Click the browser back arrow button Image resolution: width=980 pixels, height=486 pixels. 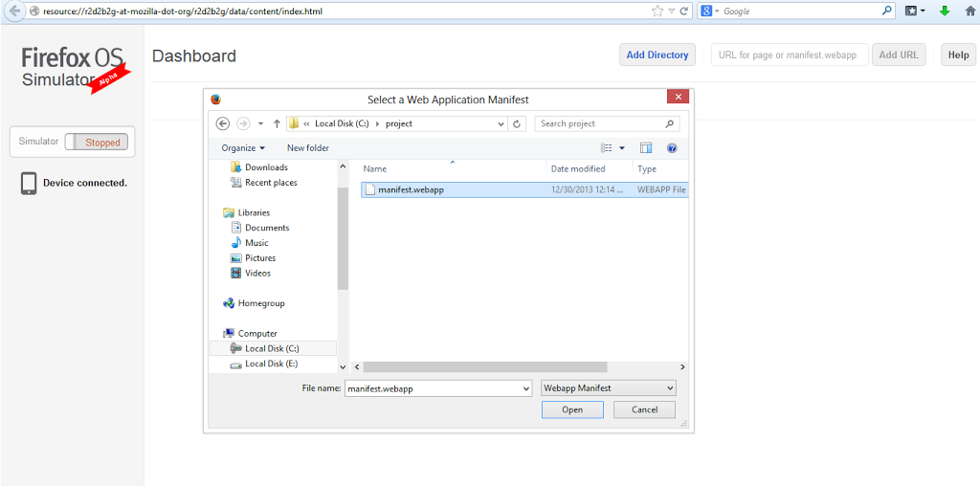tap(14, 11)
